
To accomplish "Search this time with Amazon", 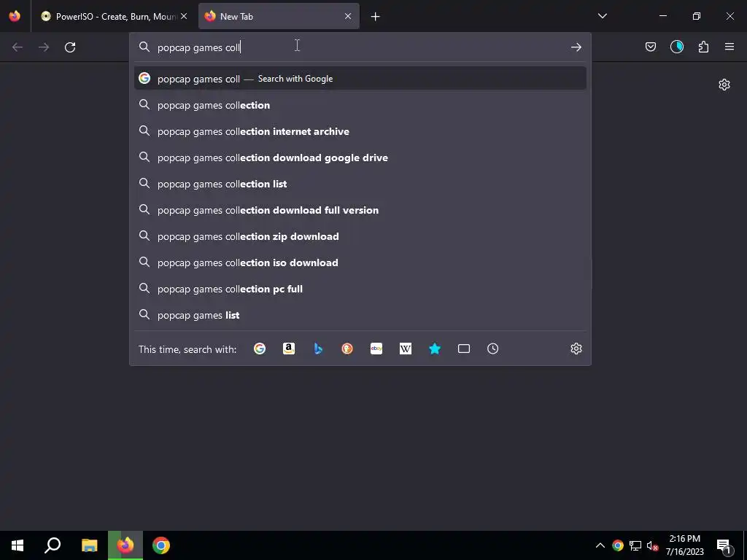I will [x=289, y=349].
